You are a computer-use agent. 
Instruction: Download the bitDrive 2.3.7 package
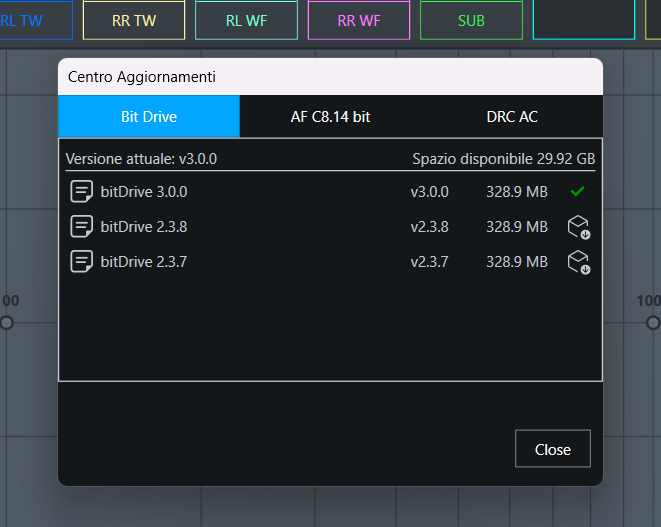tap(579, 262)
